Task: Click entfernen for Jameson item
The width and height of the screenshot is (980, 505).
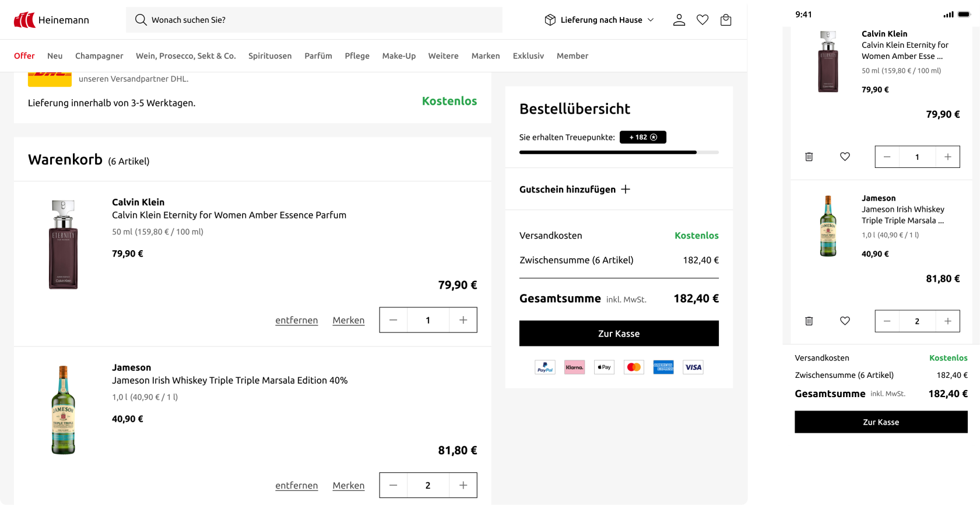Action: click(297, 485)
